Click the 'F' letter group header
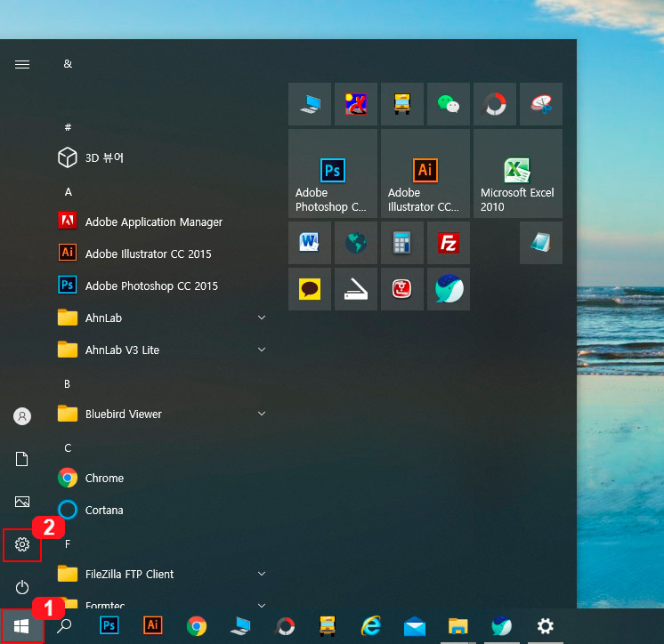Screen dimensions: 664x644 (68, 544)
